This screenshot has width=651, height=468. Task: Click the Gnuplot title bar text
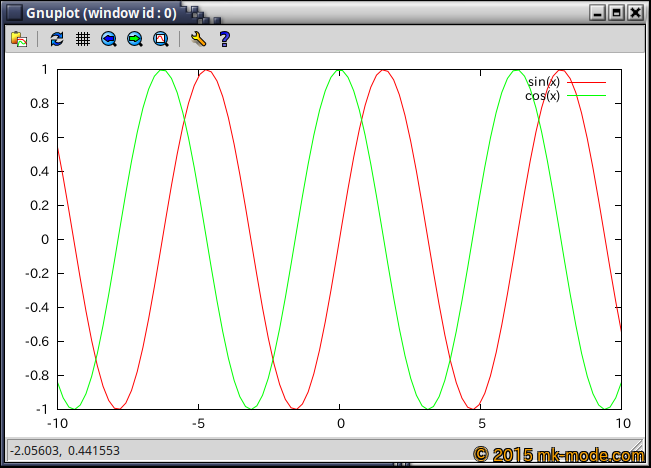pyautogui.click(x=101, y=13)
